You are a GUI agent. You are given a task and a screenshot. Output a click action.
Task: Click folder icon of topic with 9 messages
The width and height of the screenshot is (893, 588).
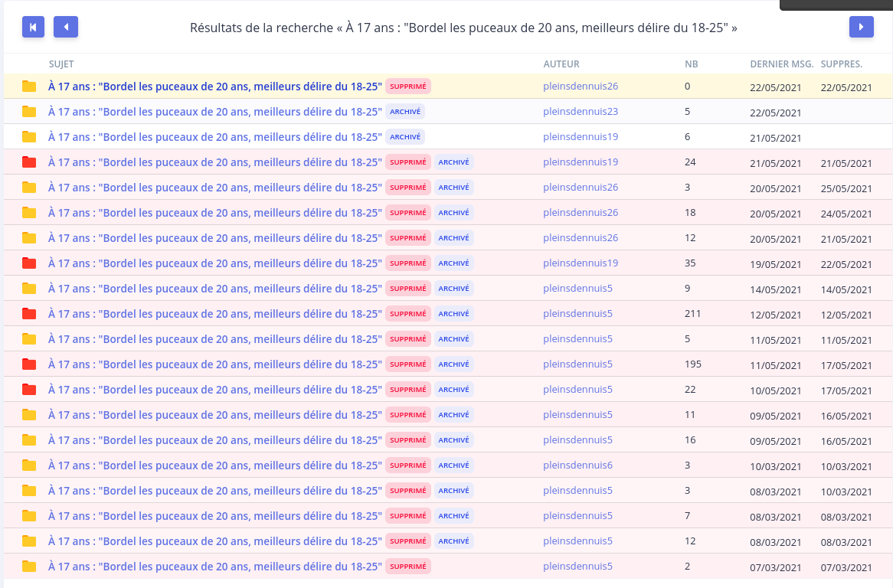click(x=29, y=289)
